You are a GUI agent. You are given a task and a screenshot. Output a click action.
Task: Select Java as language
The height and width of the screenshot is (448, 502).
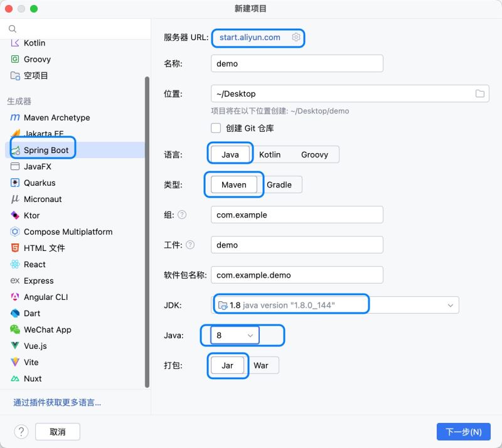[x=230, y=155]
